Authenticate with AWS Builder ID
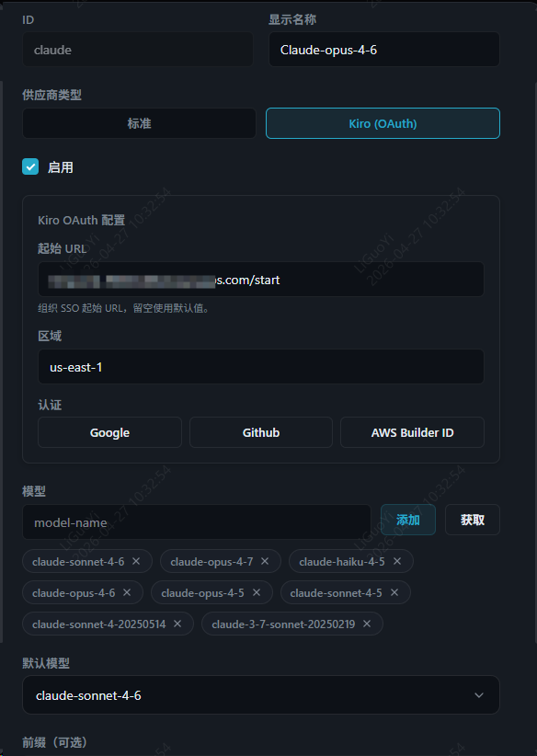 tap(412, 432)
